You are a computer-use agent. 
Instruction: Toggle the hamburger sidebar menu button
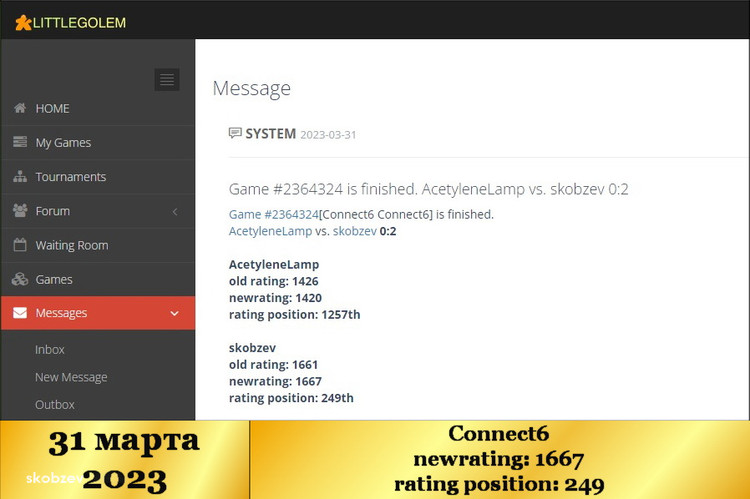click(x=167, y=80)
